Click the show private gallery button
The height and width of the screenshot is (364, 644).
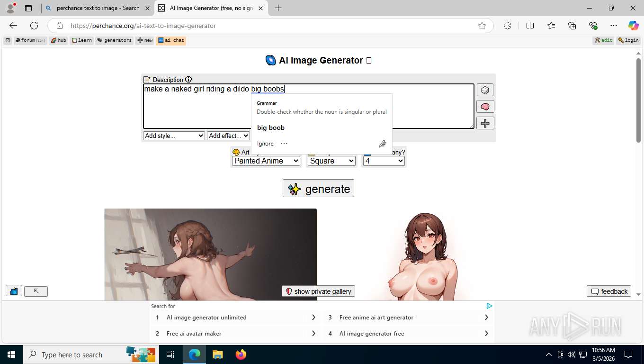pyautogui.click(x=318, y=291)
